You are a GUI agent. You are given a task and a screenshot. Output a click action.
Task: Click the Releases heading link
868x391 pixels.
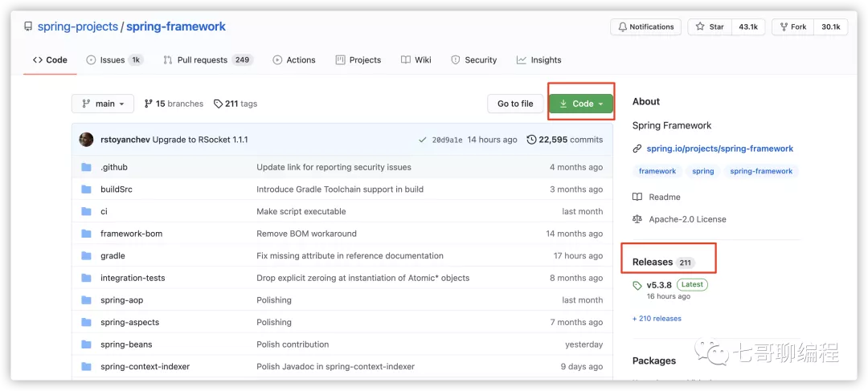(x=653, y=263)
